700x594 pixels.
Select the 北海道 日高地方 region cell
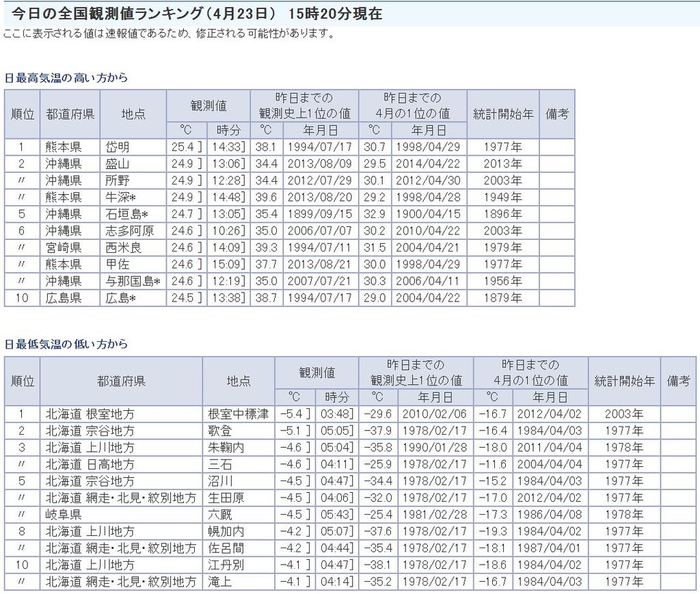tap(90, 464)
